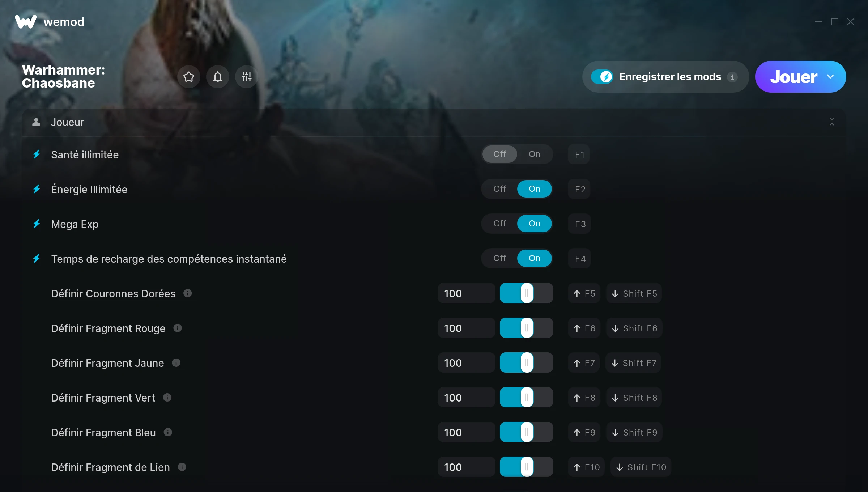The width and height of the screenshot is (868, 492).
Task: Turn off Énergie Illimitée
Action: tap(500, 189)
